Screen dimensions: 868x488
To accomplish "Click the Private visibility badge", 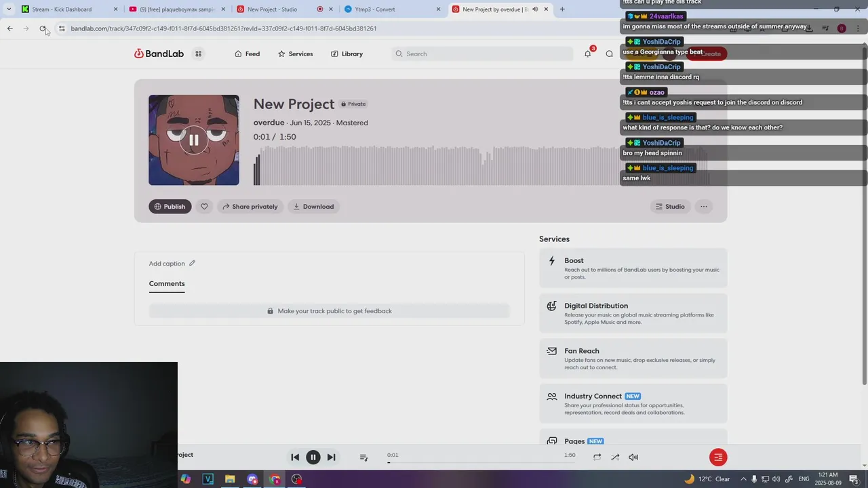I will click(353, 104).
